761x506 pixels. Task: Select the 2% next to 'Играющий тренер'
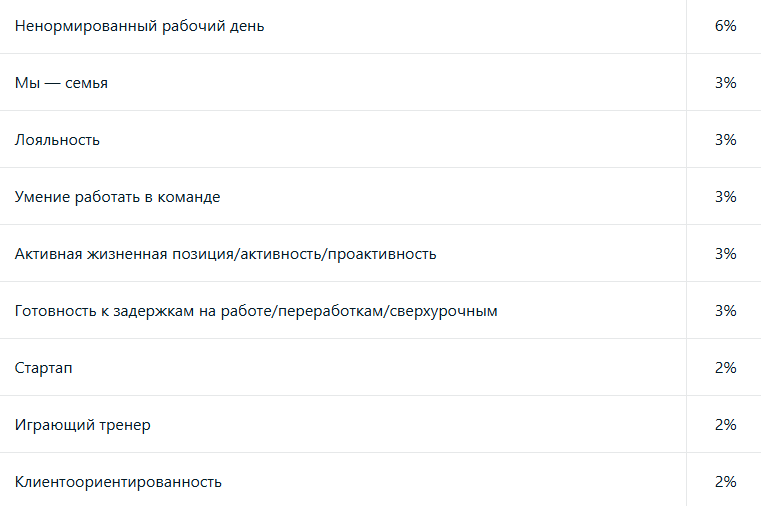click(726, 425)
